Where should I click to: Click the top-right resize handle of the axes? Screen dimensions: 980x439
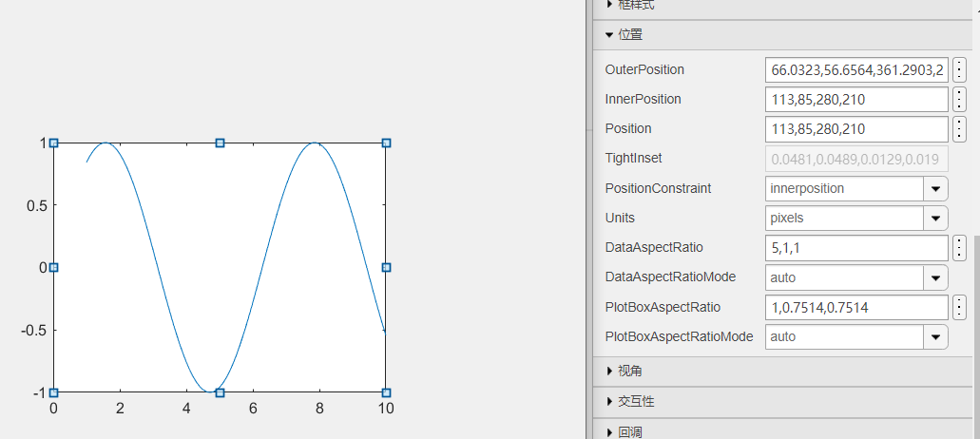[x=386, y=143]
